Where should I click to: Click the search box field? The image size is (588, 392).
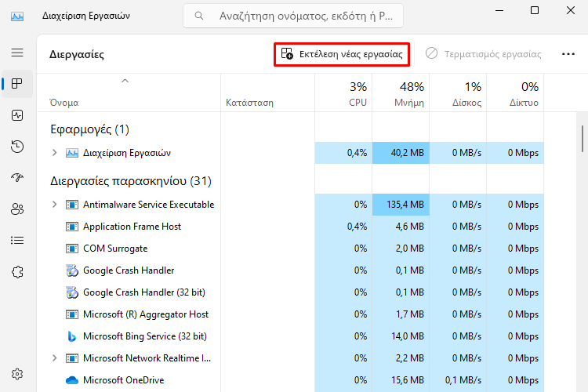[x=293, y=16]
